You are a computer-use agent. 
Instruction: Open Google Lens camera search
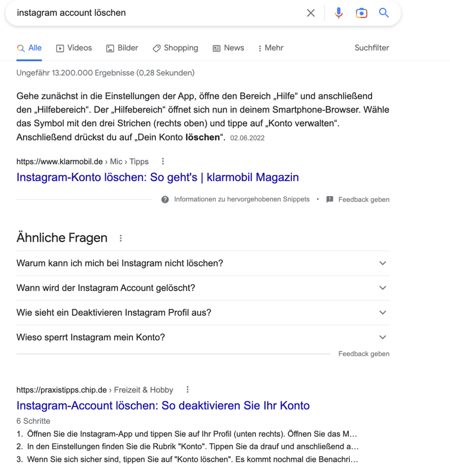[x=361, y=13]
